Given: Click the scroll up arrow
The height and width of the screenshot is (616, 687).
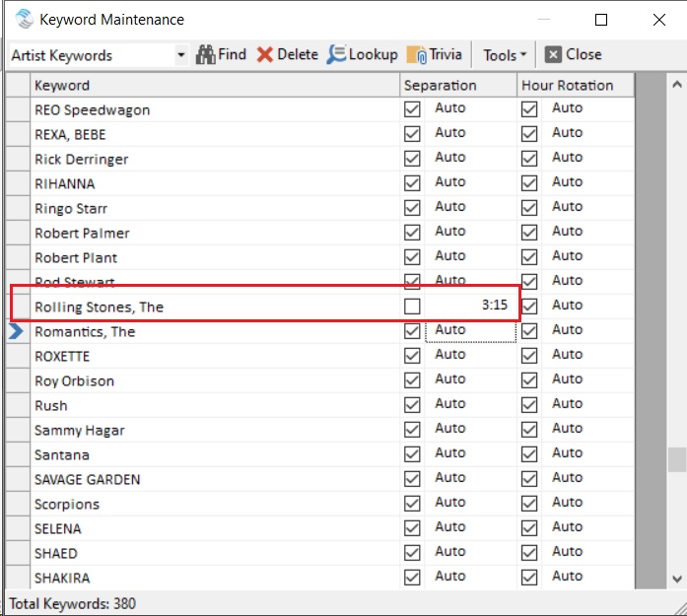Looking at the screenshot, I should point(677,84).
